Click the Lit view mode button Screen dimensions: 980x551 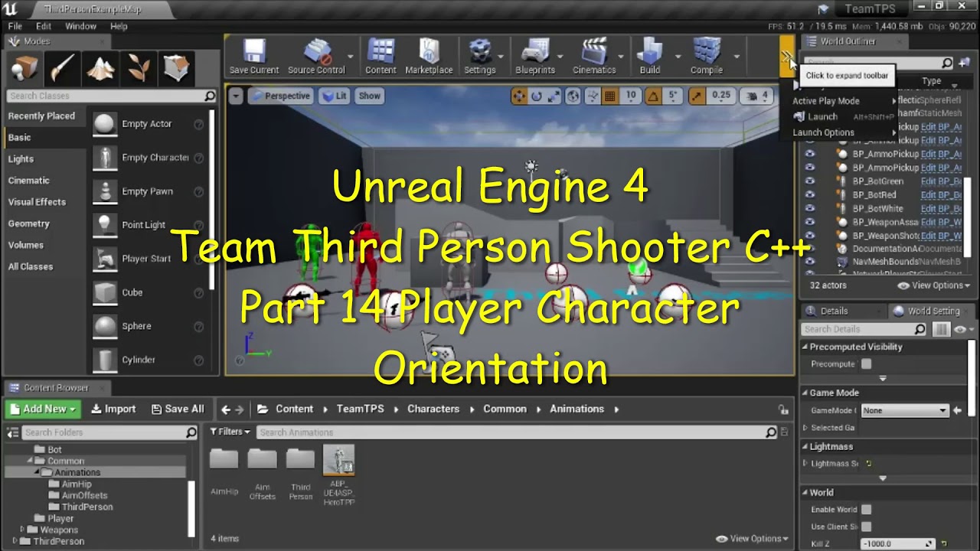point(334,96)
